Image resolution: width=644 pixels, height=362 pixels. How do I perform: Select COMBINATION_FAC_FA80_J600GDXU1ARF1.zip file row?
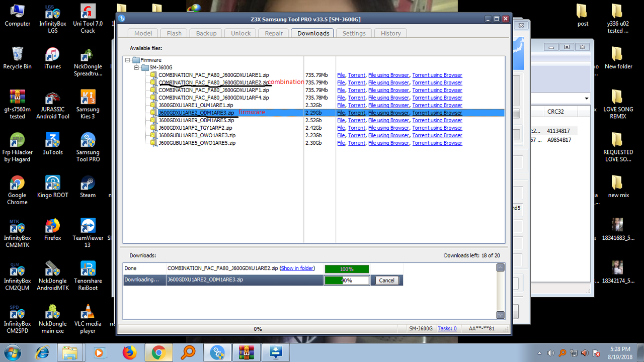(214, 90)
